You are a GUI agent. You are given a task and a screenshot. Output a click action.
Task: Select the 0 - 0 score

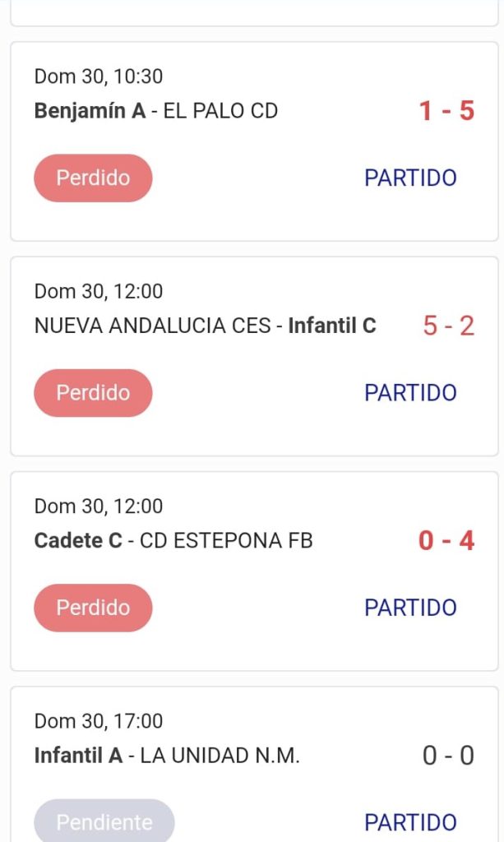click(449, 755)
